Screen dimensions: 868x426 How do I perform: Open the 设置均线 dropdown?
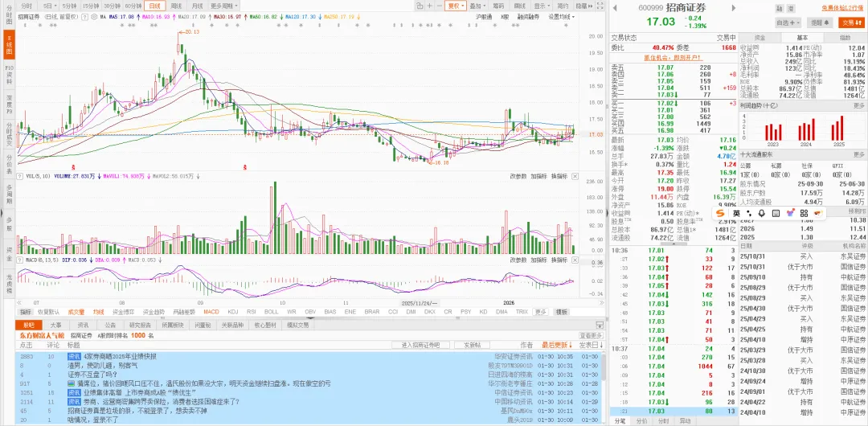[561, 17]
